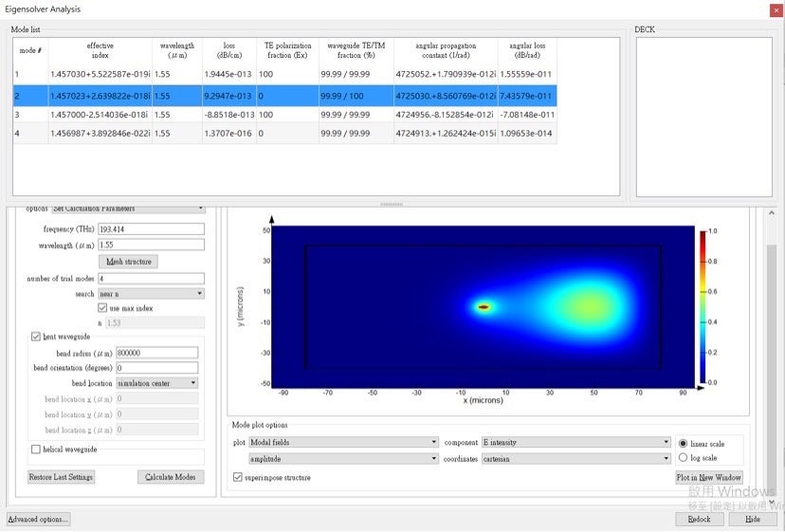Choose the linear scale radio button
The width and height of the screenshot is (785, 532).
pyautogui.click(x=684, y=443)
